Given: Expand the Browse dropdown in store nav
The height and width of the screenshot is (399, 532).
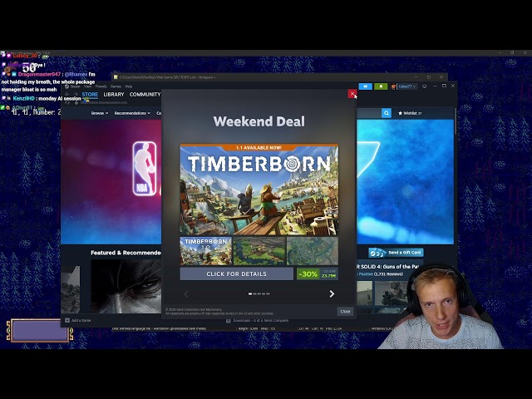Looking at the screenshot, I should tap(100, 113).
